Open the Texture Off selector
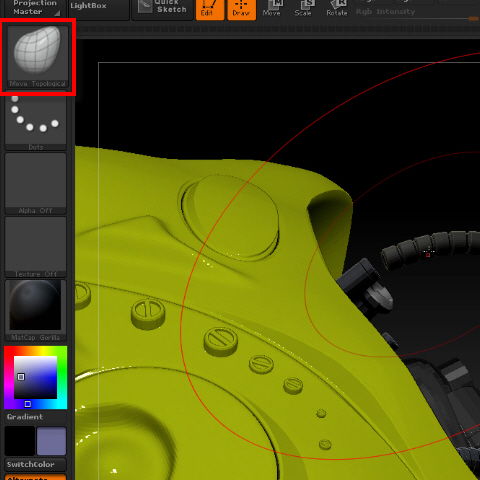This screenshot has width=480, height=480. click(36, 247)
